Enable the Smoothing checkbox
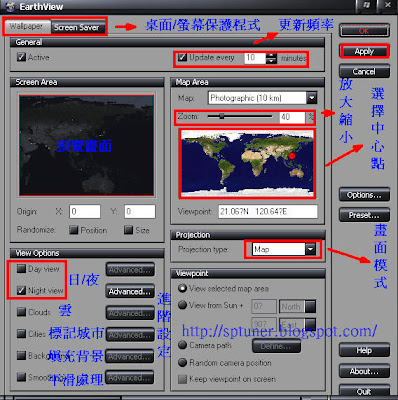398x400 pixels. 21,377
